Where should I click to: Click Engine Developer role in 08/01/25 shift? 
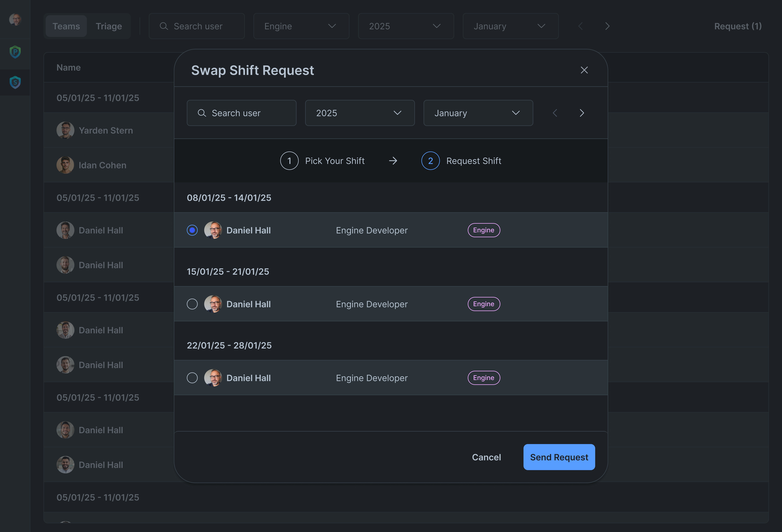point(372,230)
